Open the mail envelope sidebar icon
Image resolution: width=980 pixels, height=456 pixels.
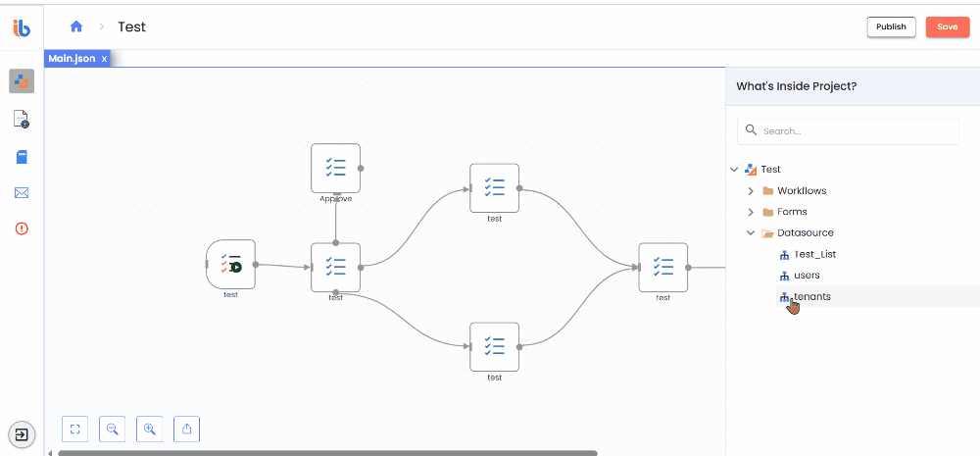pyautogui.click(x=22, y=192)
